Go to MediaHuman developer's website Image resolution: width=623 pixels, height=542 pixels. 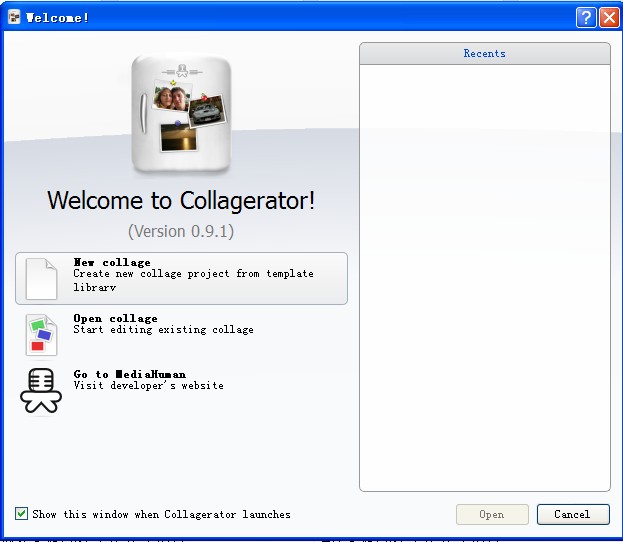click(181, 391)
